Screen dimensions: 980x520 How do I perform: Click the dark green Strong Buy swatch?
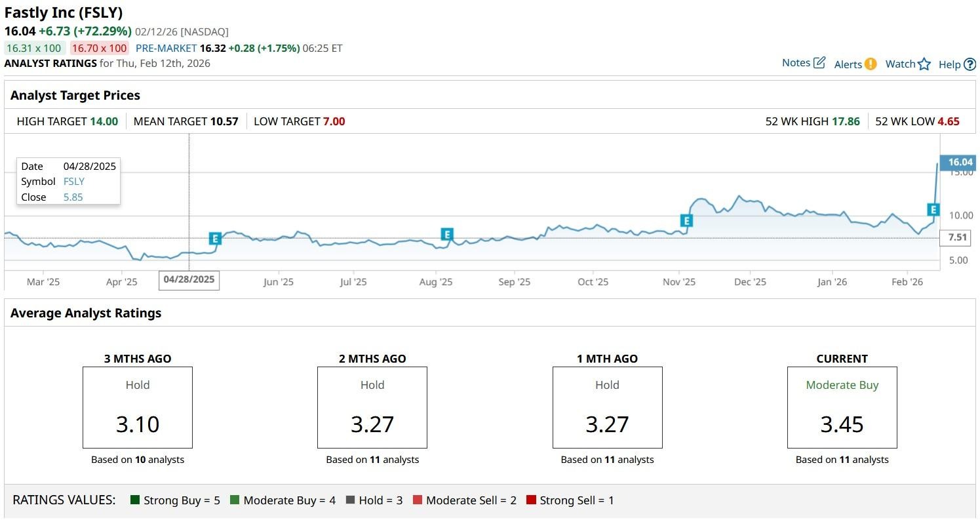(135, 500)
